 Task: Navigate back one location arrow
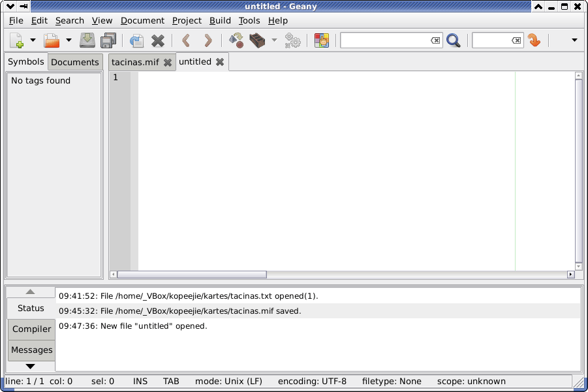(x=186, y=40)
